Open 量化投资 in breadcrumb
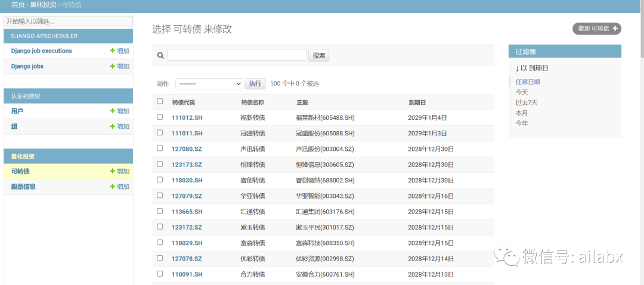 coord(43,5)
